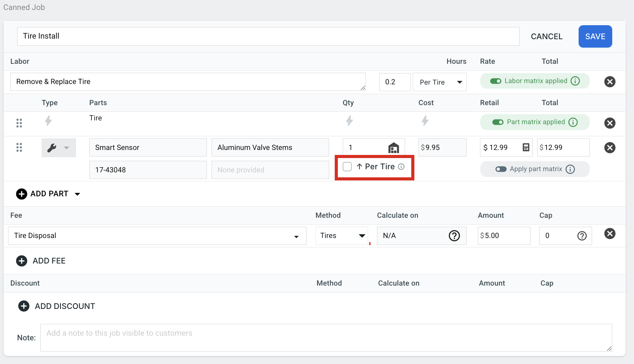Show Apply part matrix info icon

[x=570, y=169]
